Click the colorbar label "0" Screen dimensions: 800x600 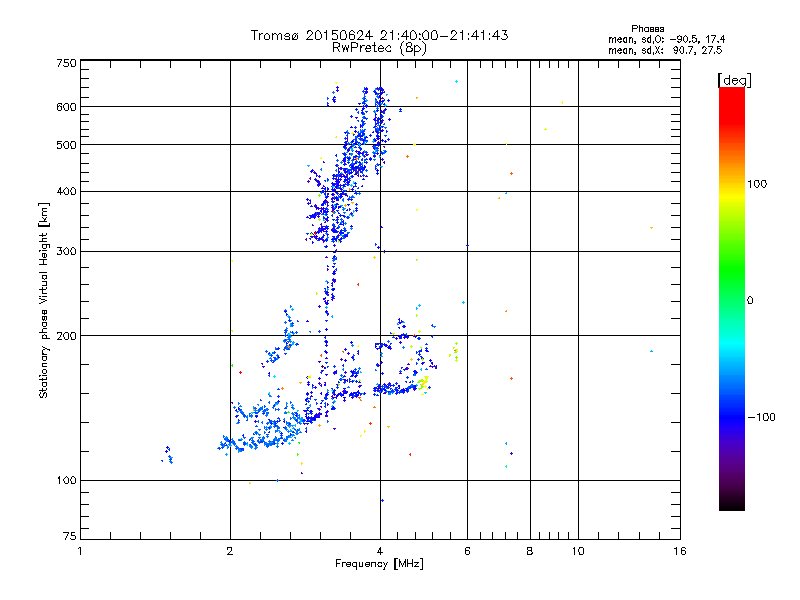(x=749, y=301)
